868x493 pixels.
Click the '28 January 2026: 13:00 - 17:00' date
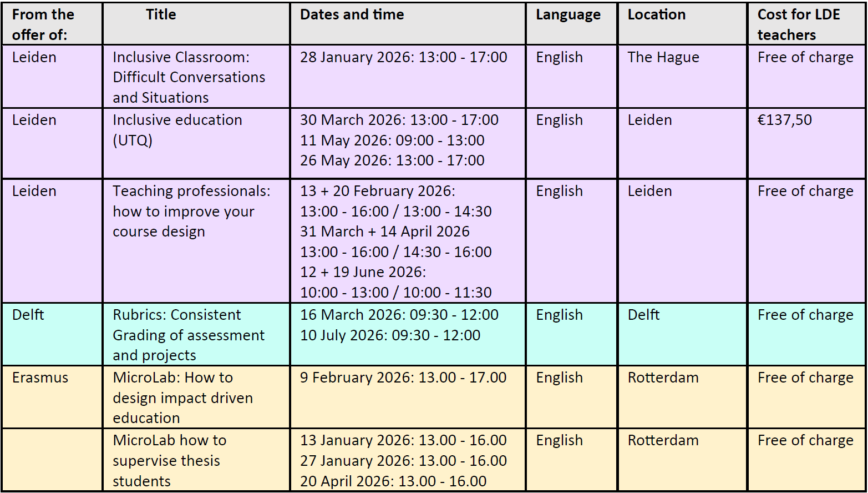tap(403, 57)
